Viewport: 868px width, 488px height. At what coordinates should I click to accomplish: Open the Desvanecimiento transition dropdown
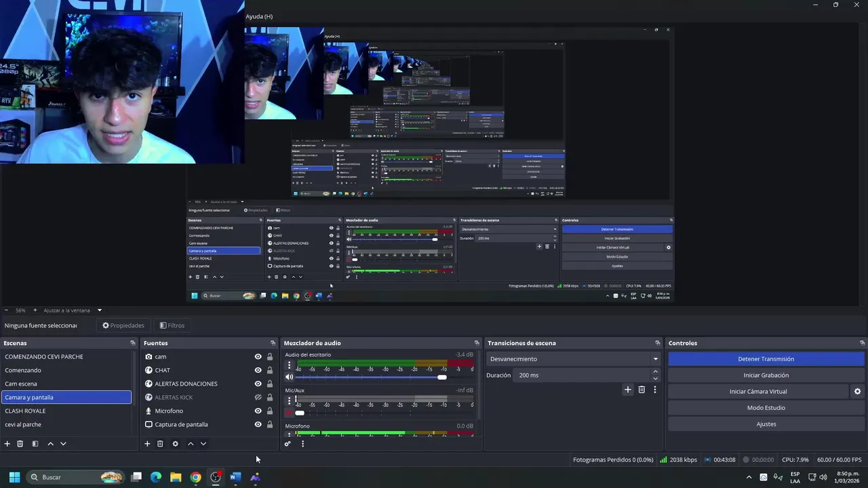click(573, 359)
